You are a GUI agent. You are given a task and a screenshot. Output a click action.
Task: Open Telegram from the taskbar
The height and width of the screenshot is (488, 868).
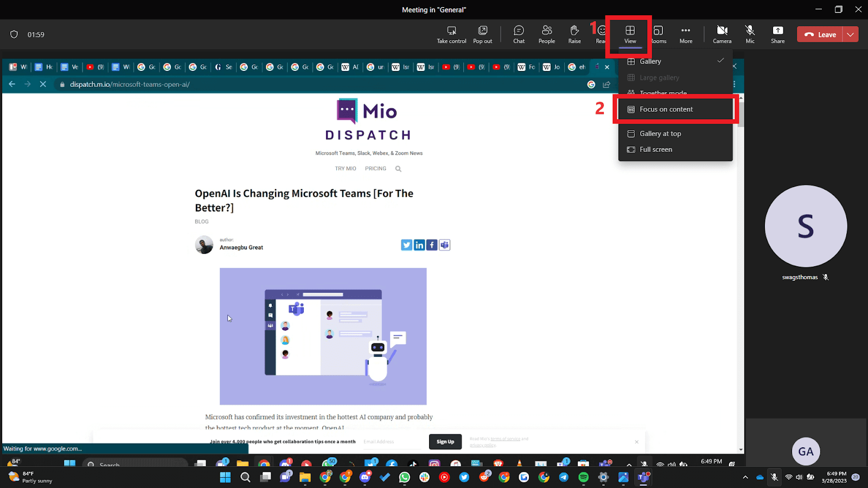[x=564, y=477]
